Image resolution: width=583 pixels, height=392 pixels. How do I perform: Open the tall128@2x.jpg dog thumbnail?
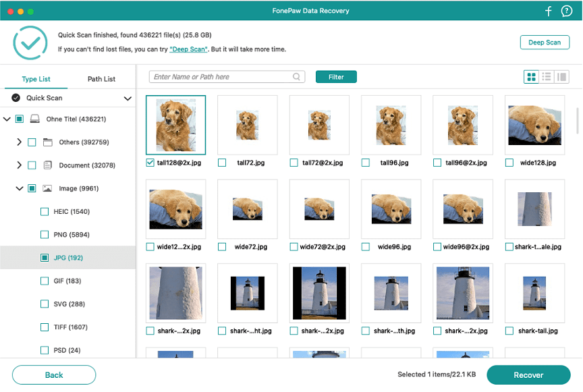click(x=175, y=125)
